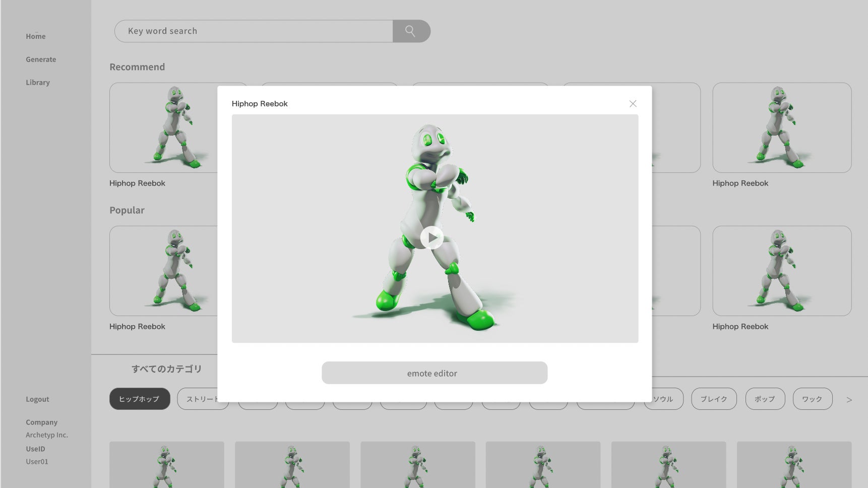Choose the ブレイク category chip
The image size is (868, 488).
pos(714,399)
